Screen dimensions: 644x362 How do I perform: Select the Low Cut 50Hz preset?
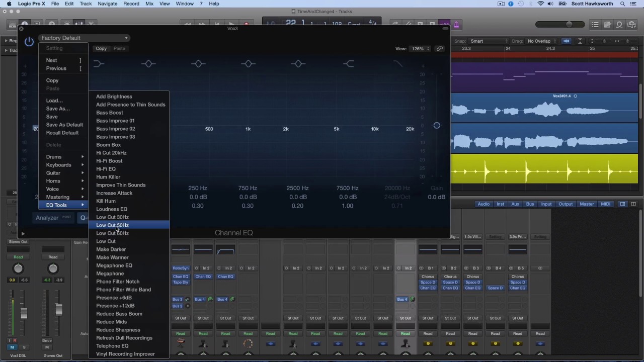click(129, 225)
